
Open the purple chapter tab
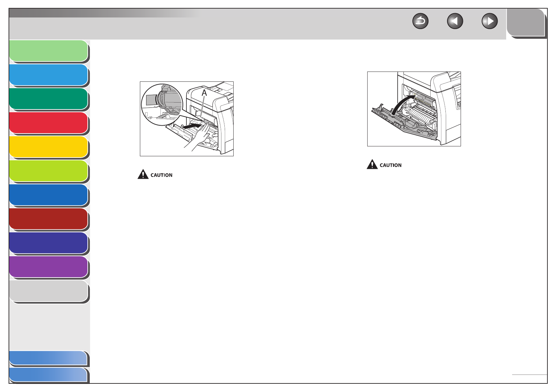[49, 267]
